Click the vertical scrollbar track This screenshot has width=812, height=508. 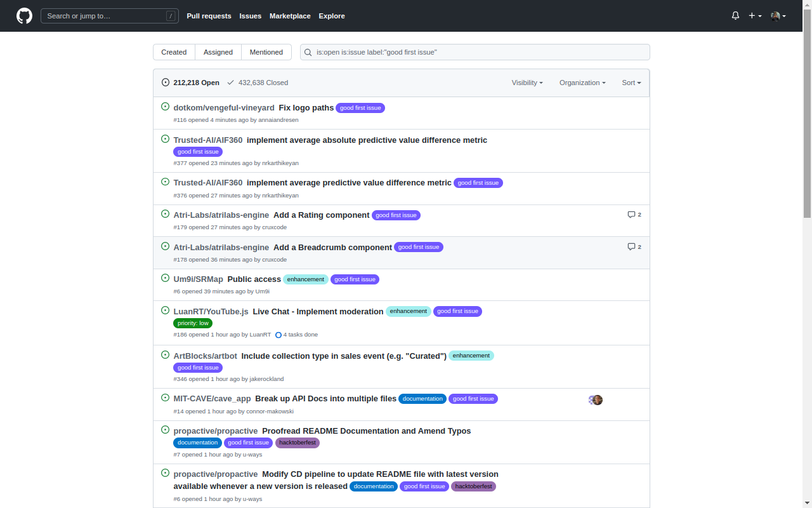[807, 254]
